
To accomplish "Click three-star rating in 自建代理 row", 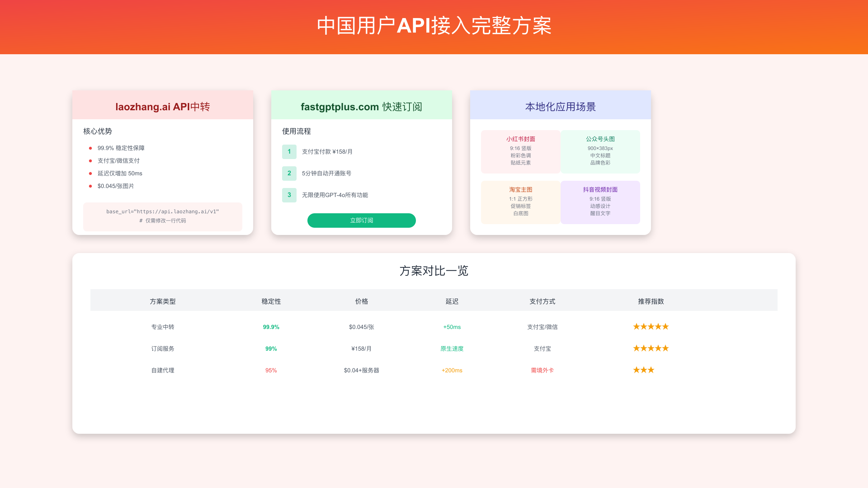I will point(644,370).
